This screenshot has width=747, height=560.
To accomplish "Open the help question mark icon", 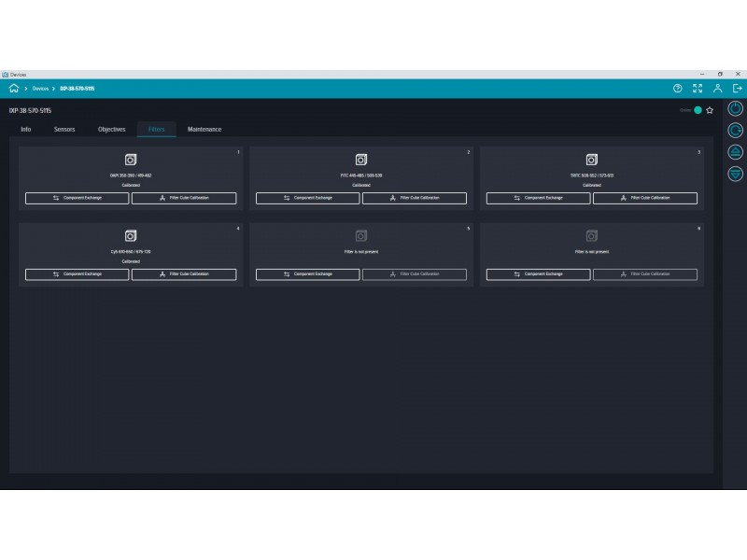I will [x=678, y=88].
